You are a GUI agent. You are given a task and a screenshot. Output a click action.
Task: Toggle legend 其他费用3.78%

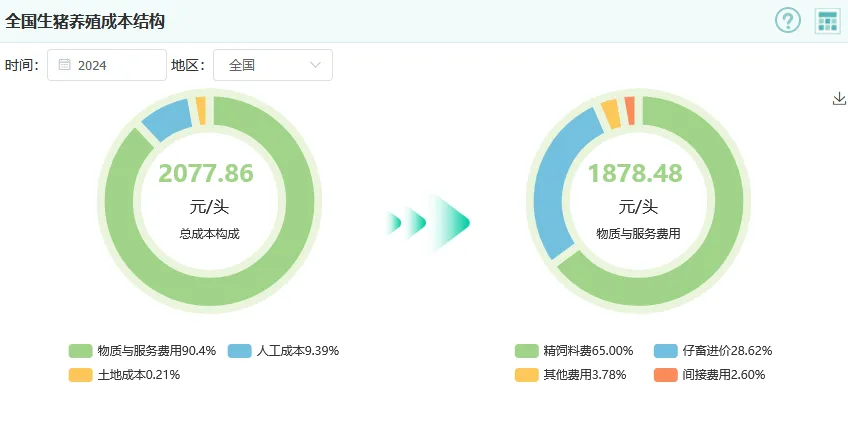(570, 374)
